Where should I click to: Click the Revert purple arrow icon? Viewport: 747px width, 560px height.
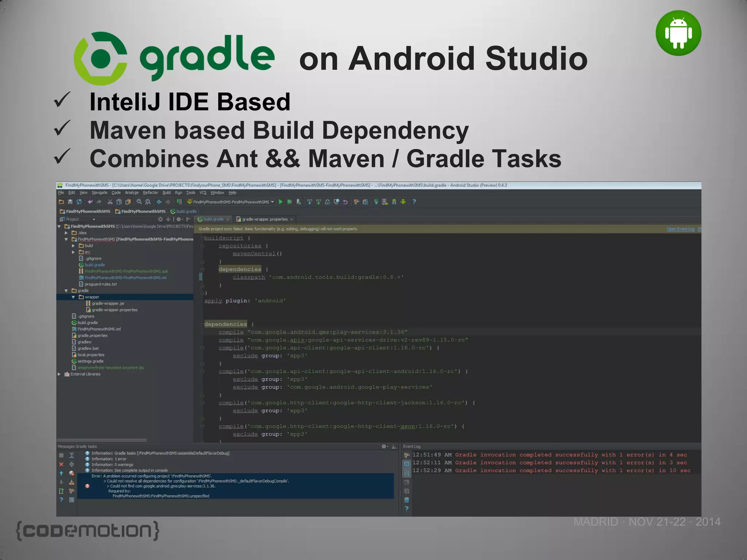(x=345, y=202)
